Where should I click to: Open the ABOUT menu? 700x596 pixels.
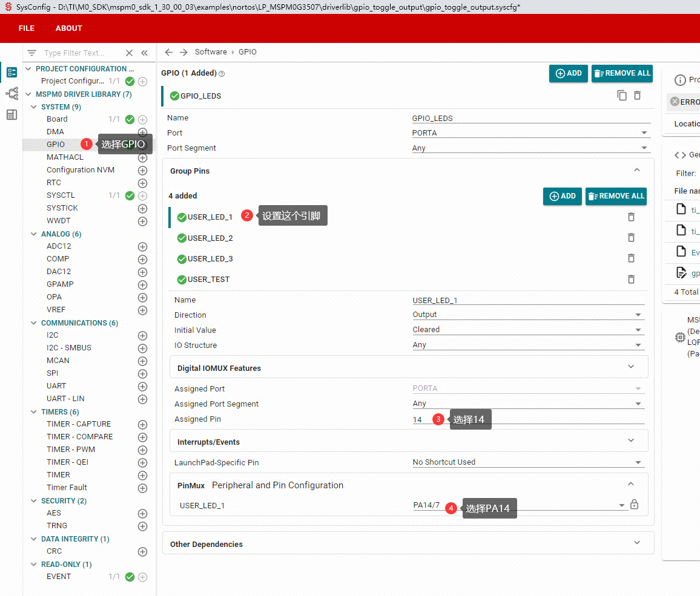pyautogui.click(x=69, y=28)
